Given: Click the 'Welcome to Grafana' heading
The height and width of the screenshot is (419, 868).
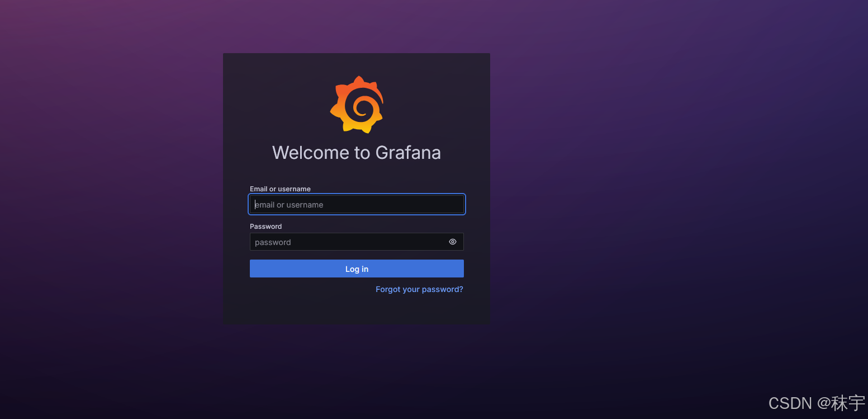Looking at the screenshot, I should tap(357, 153).
